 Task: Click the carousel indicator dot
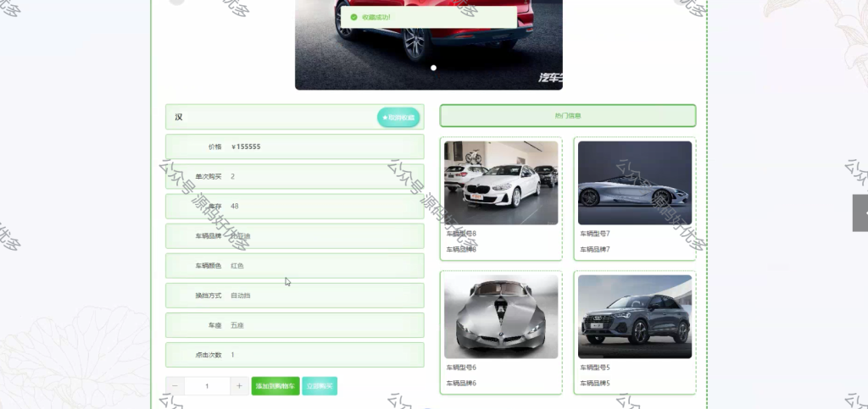point(433,68)
